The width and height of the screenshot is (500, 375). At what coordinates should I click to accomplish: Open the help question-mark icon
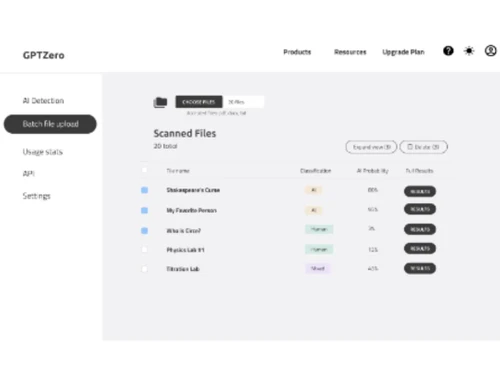(x=448, y=51)
